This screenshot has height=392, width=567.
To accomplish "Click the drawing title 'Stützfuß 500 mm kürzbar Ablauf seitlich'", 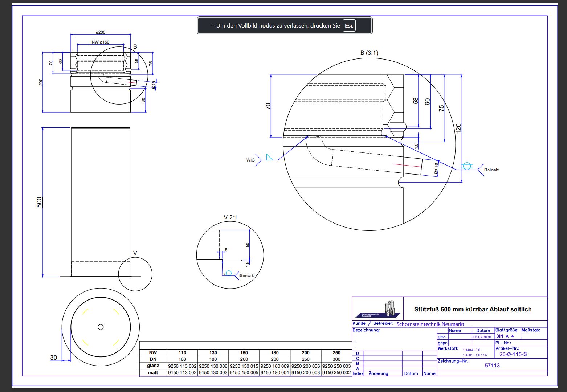I will point(473,309).
